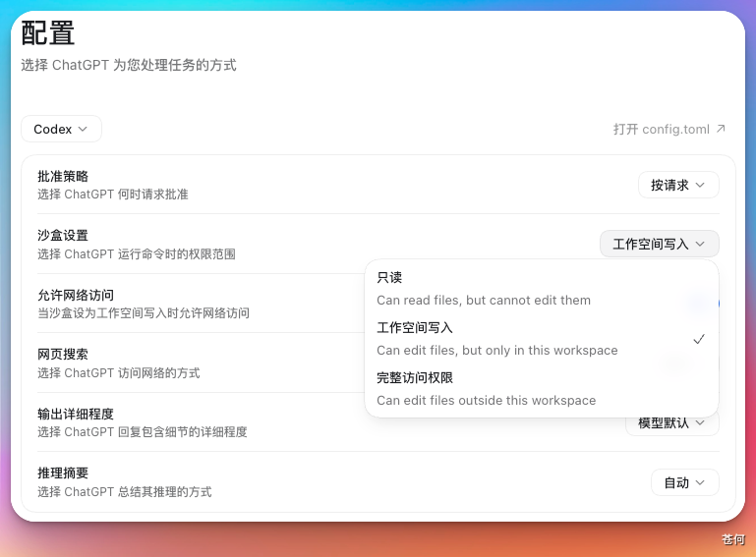Open the 输出详细程度 dropdown showing 模型默认
Image resolution: width=756 pixels, height=557 pixels.
click(x=672, y=423)
